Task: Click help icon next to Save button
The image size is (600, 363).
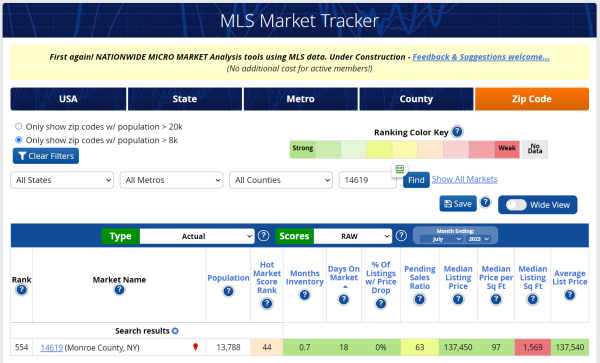Action: click(486, 202)
